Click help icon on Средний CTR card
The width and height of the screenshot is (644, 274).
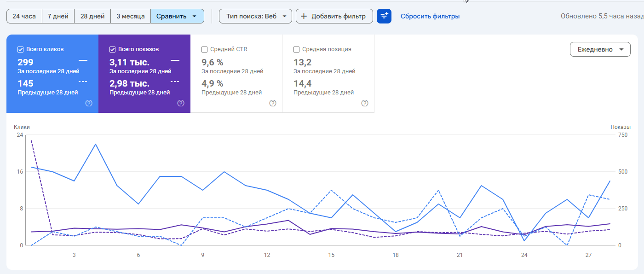pos(273,103)
